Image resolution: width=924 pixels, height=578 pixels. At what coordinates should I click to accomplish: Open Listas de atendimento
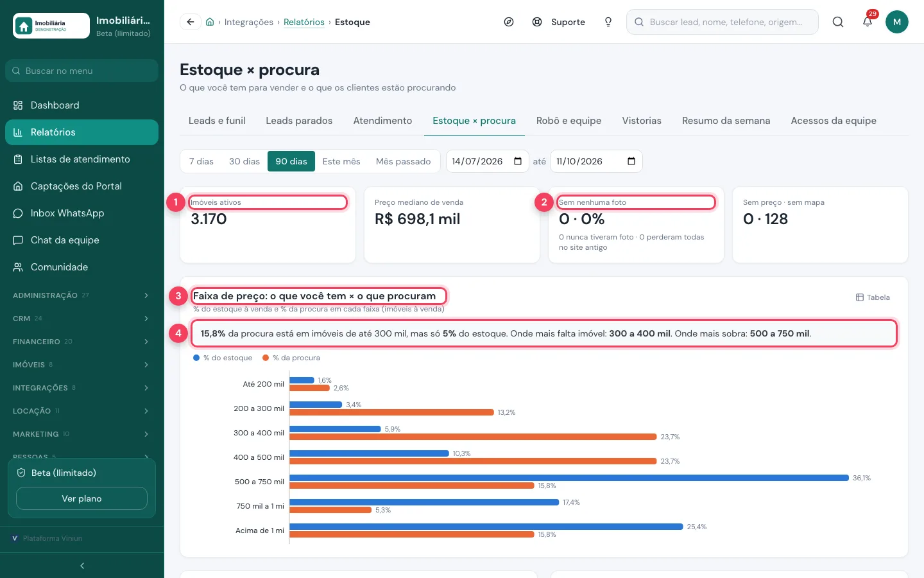pyautogui.click(x=81, y=159)
